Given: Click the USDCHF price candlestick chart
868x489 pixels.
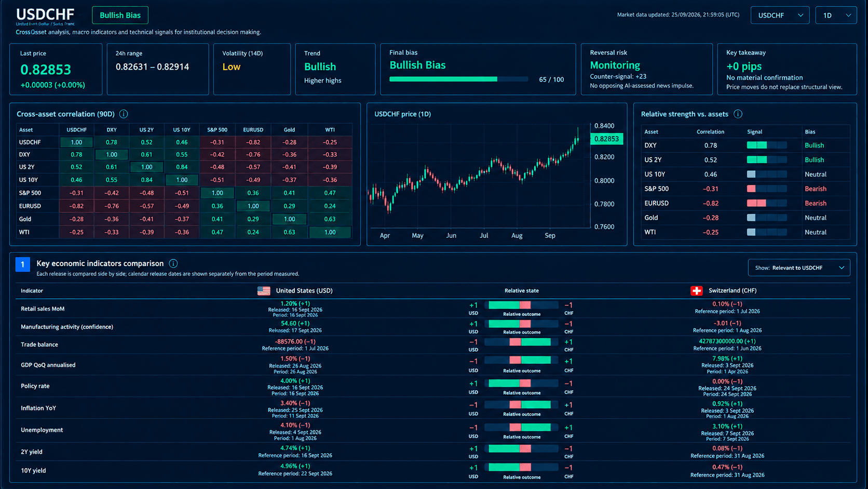Looking at the screenshot, I should 479,176.
